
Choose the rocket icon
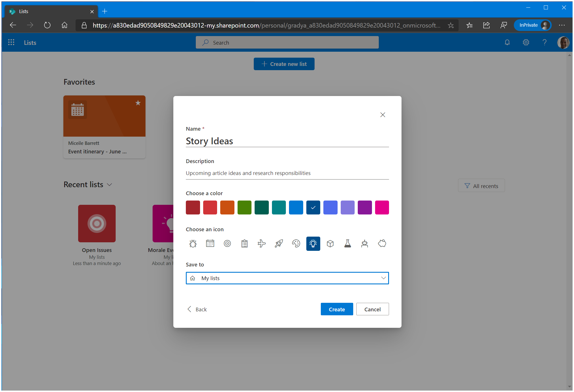coord(279,243)
